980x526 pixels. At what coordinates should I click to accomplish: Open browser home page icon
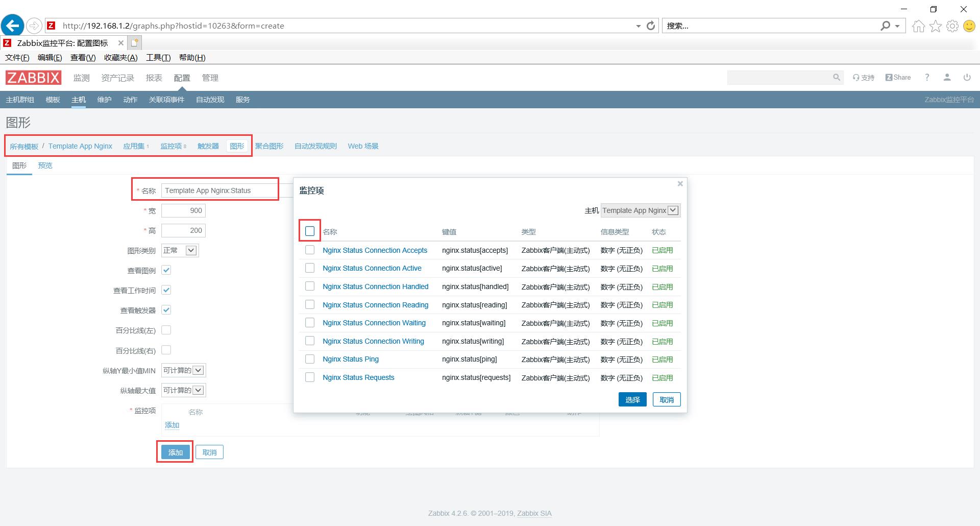pyautogui.click(x=918, y=26)
